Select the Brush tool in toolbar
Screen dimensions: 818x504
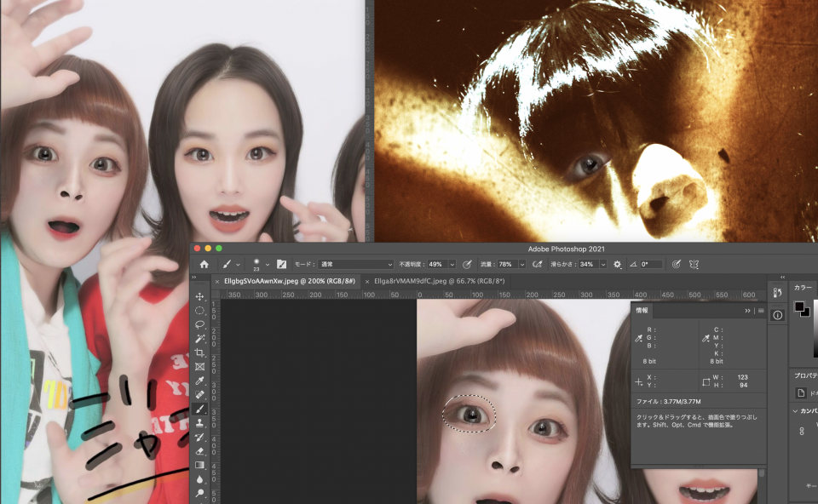(x=199, y=409)
